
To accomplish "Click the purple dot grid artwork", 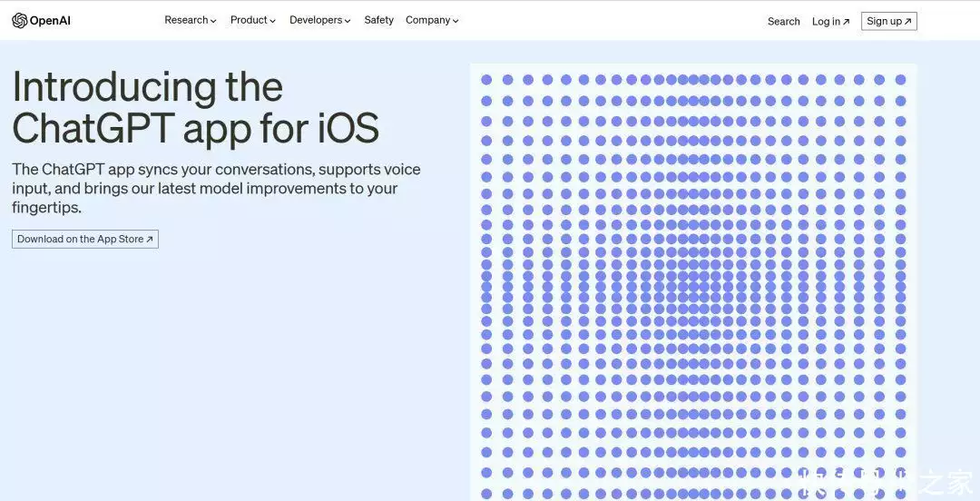I will point(693,282).
